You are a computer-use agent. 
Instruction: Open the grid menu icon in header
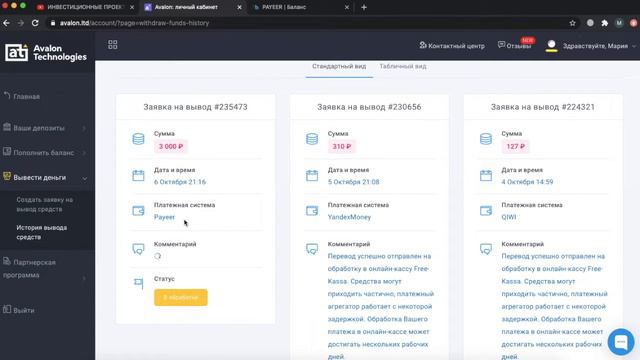[113, 45]
